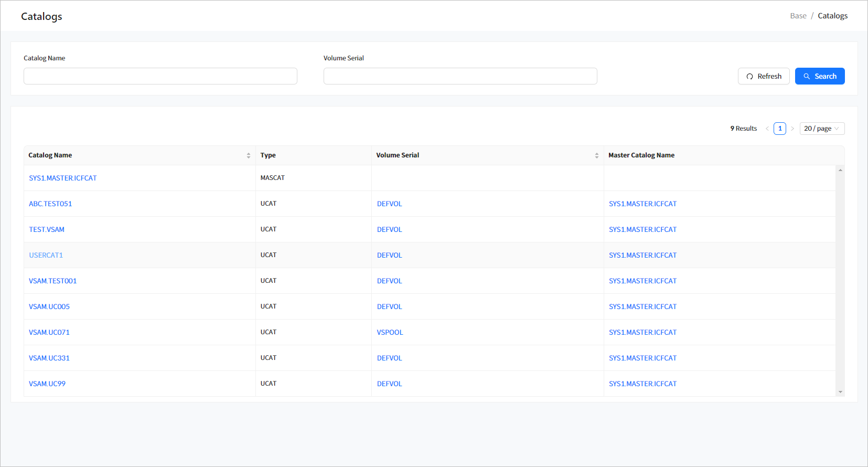This screenshot has height=467, width=868.
Task: Go to the next results page arrow
Action: click(x=792, y=129)
